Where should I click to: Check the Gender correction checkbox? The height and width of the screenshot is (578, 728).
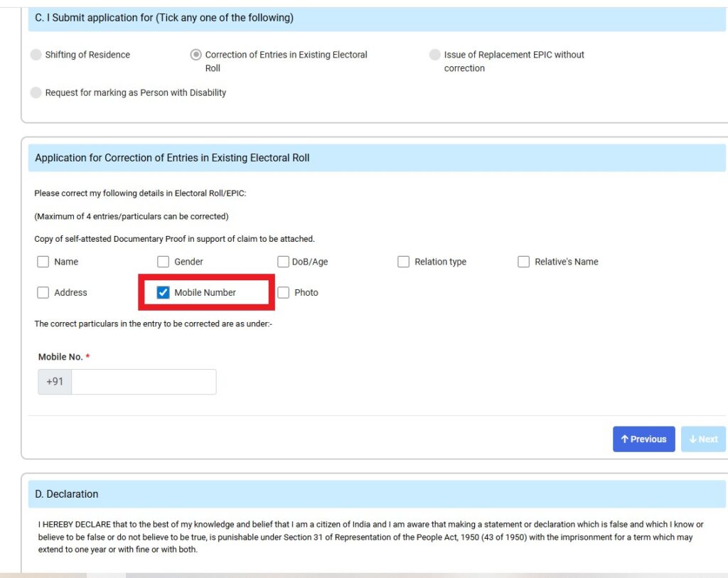pos(163,262)
